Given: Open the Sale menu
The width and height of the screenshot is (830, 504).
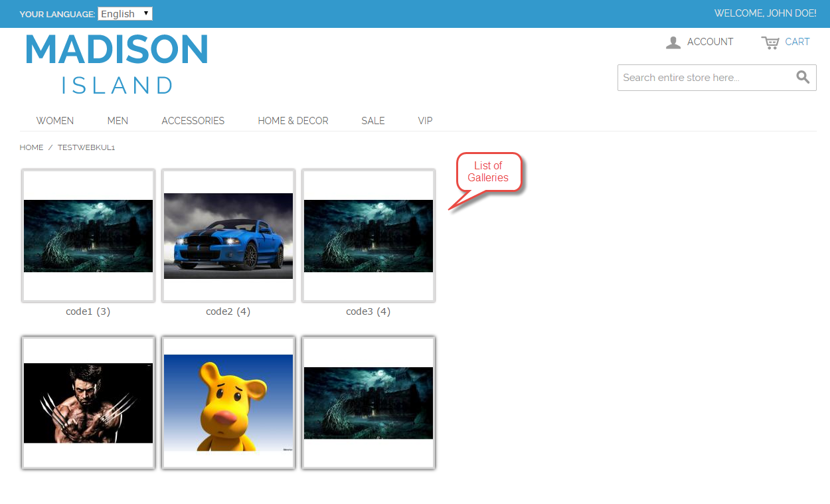Looking at the screenshot, I should point(373,121).
